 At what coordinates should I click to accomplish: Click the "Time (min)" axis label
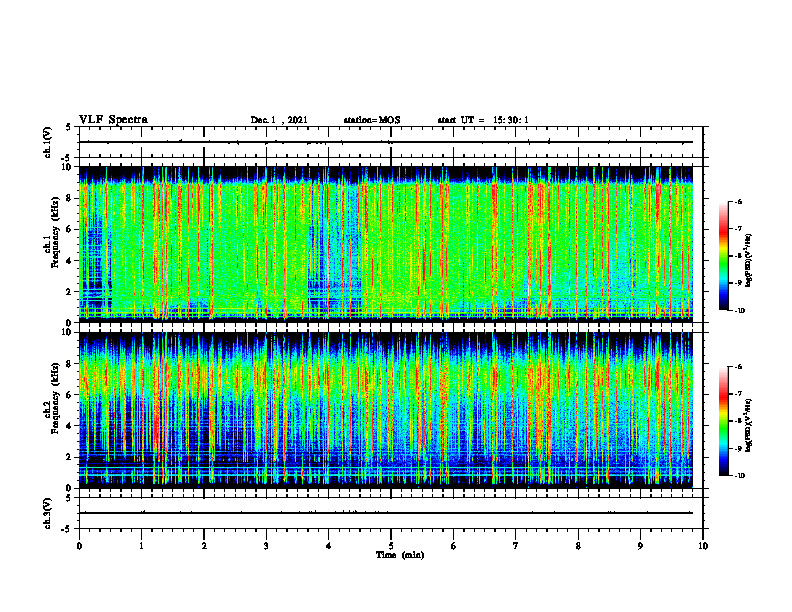click(x=400, y=555)
